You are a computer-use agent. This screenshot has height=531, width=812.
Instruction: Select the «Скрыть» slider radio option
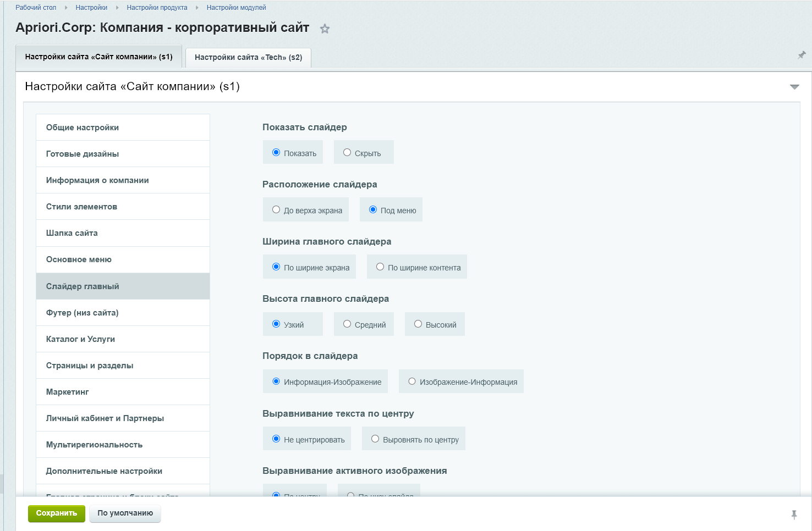[347, 153]
